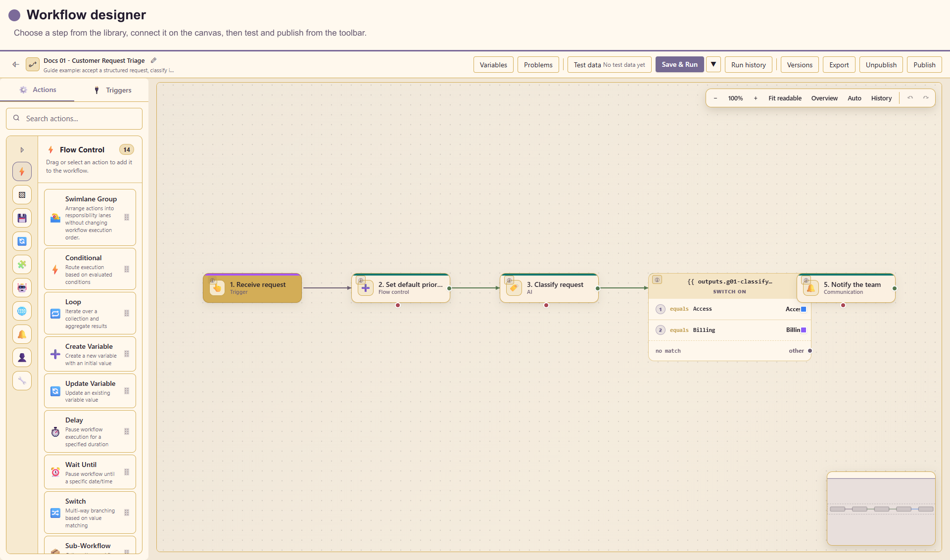This screenshot has height=560, width=950.
Task: Export the workflow
Action: point(839,65)
